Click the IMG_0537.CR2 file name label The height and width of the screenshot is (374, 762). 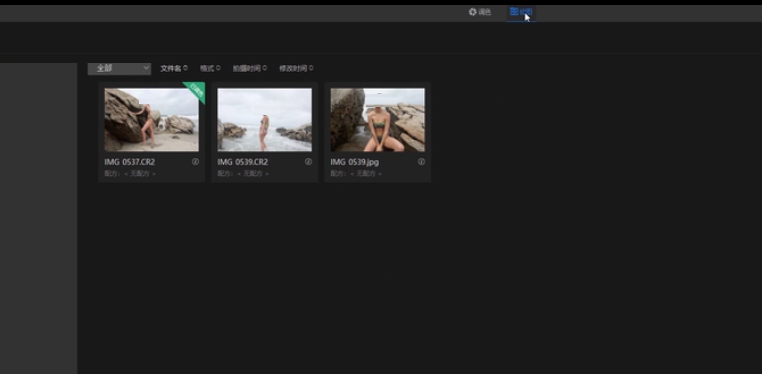(130, 162)
